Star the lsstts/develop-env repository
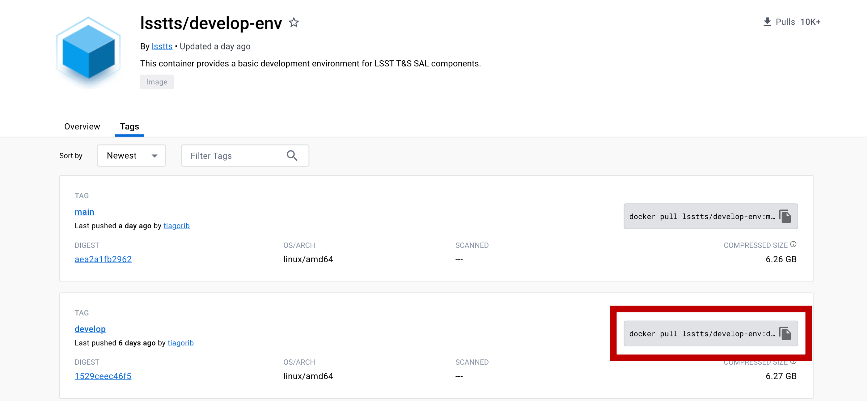Screen dimensions: 868x402 tap(294, 23)
